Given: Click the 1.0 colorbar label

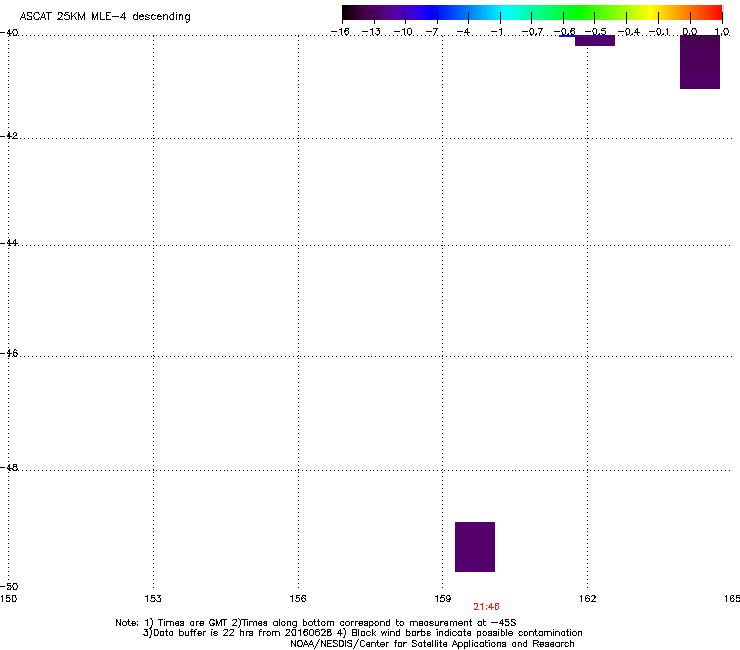Looking at the screenshot, I should pyautogui.click(x=722, y=32).
